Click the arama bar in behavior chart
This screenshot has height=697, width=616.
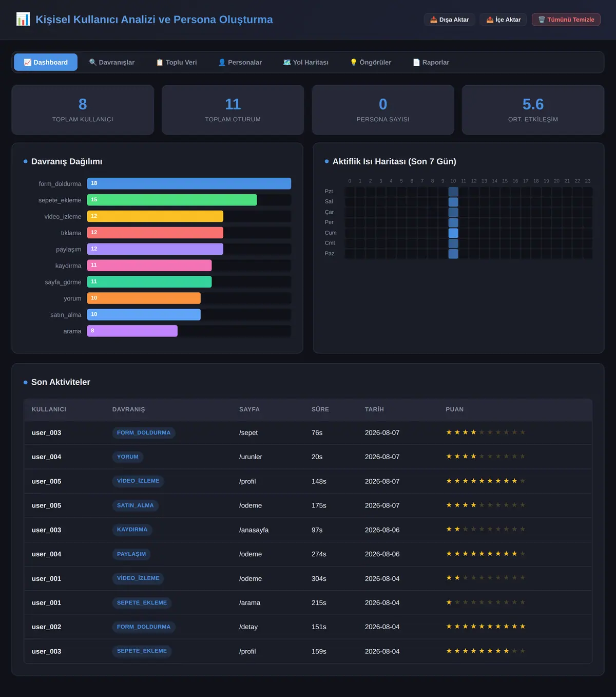point(132,331)
